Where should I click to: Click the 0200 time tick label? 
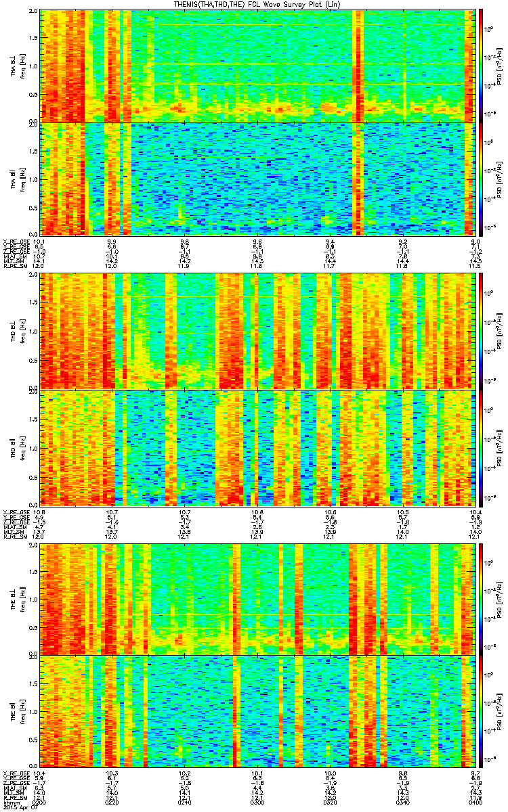point(40,802)
